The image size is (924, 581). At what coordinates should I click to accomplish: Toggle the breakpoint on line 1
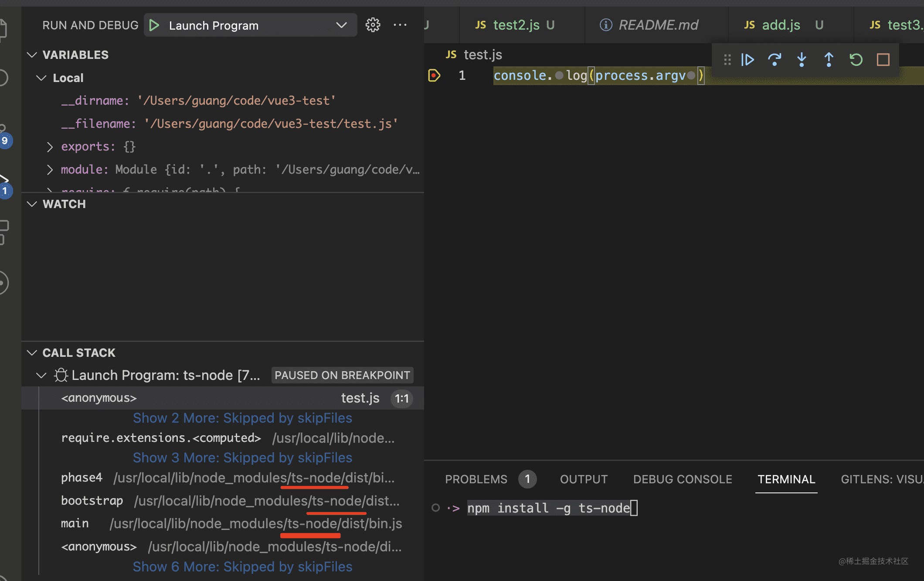(434, 75)
